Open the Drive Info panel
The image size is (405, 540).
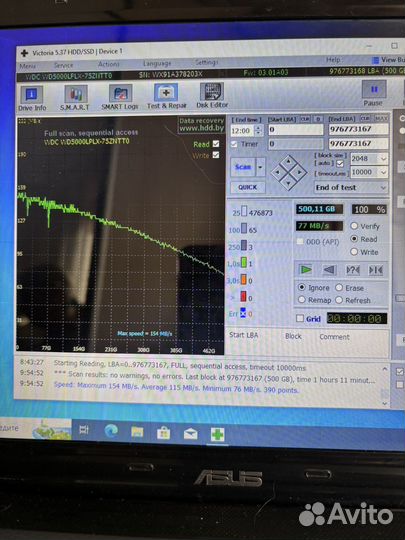pos(32,98)
